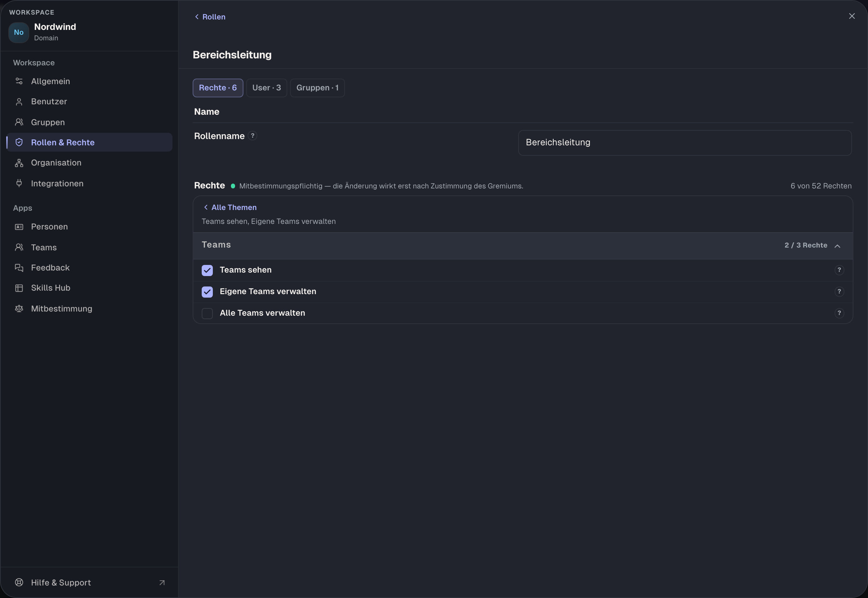Click the help icon for Alle Teams verwalten
The height and width of the screenshot is (598, 868).
[x=839, y=313]
